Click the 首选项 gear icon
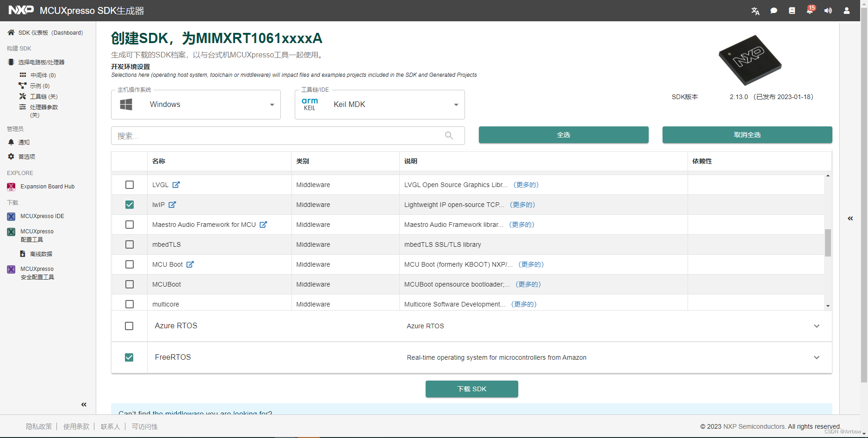868x438 pixels. click(11, 156)
